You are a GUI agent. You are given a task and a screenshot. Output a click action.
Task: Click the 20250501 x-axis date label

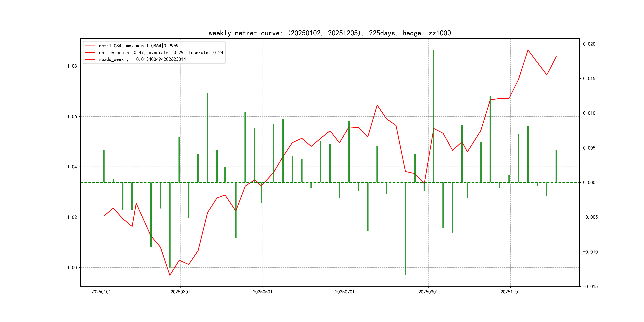(x=263, y=292)
